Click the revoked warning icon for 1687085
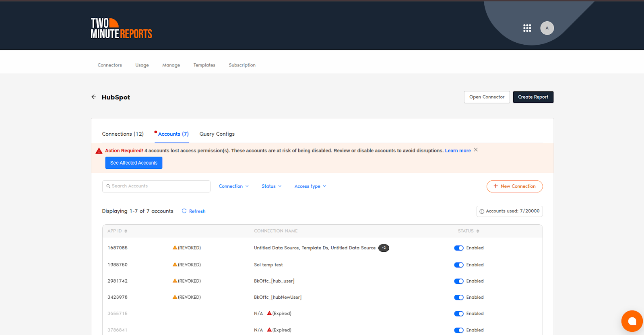Screen dimensions: 644x335 pos(175,248)
